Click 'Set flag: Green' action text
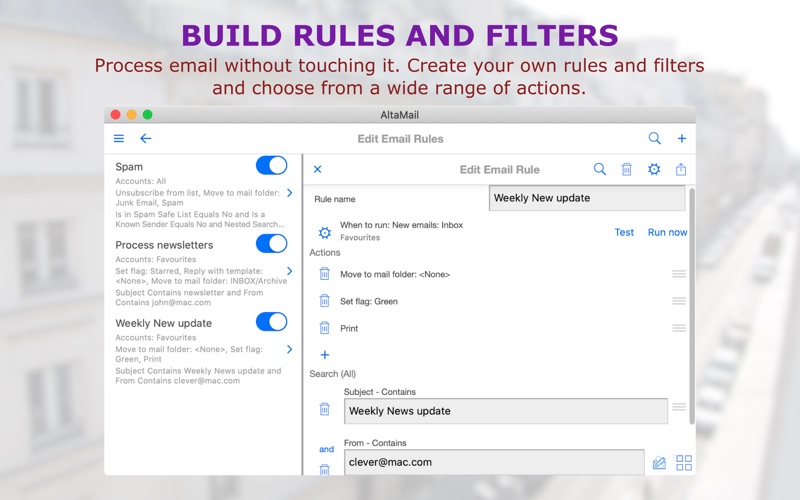 369,301
